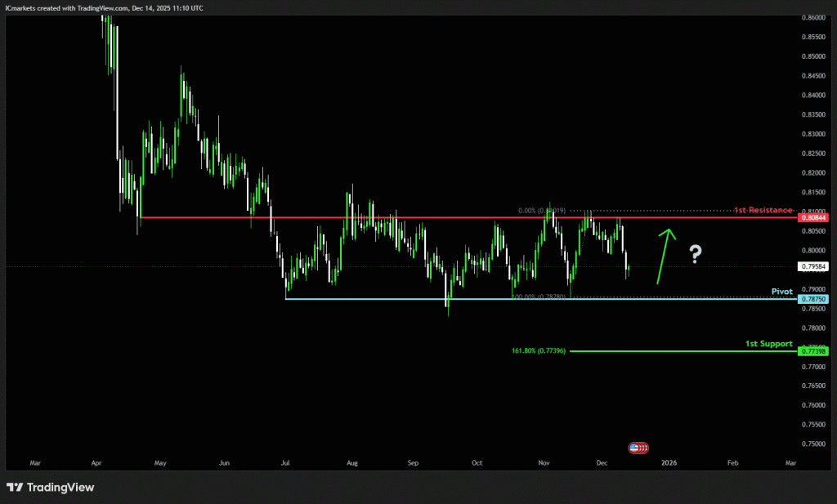Click the white 0.79584 current price tag
Viewport: 837px width, 504px height.
coord(813,266)
